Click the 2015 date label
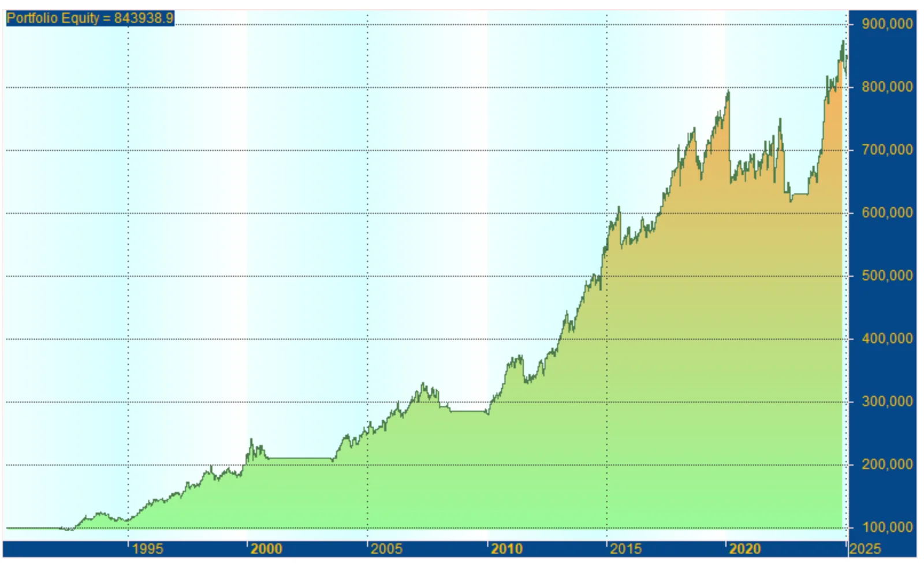The width and height of the screenshot is (924, 564). click(626, 548)
